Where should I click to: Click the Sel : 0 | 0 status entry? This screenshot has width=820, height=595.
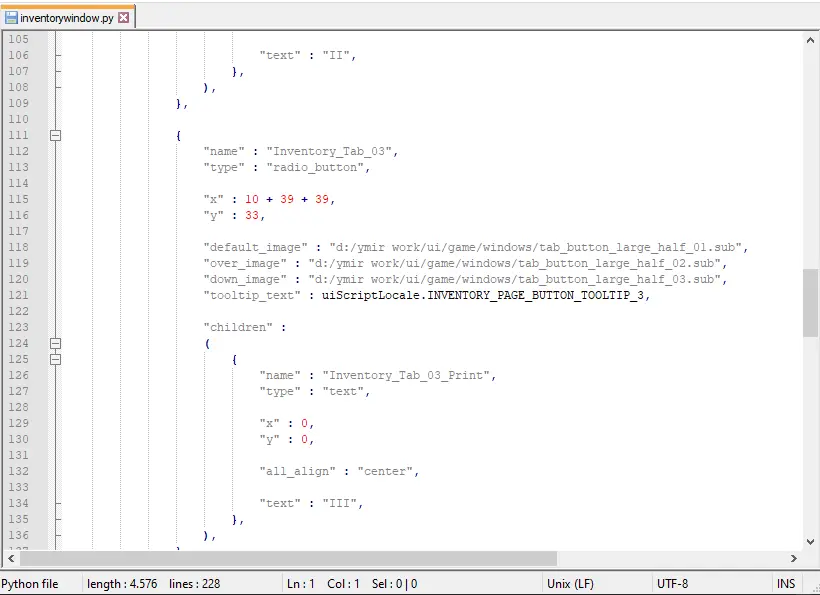[x=394, y=583]
